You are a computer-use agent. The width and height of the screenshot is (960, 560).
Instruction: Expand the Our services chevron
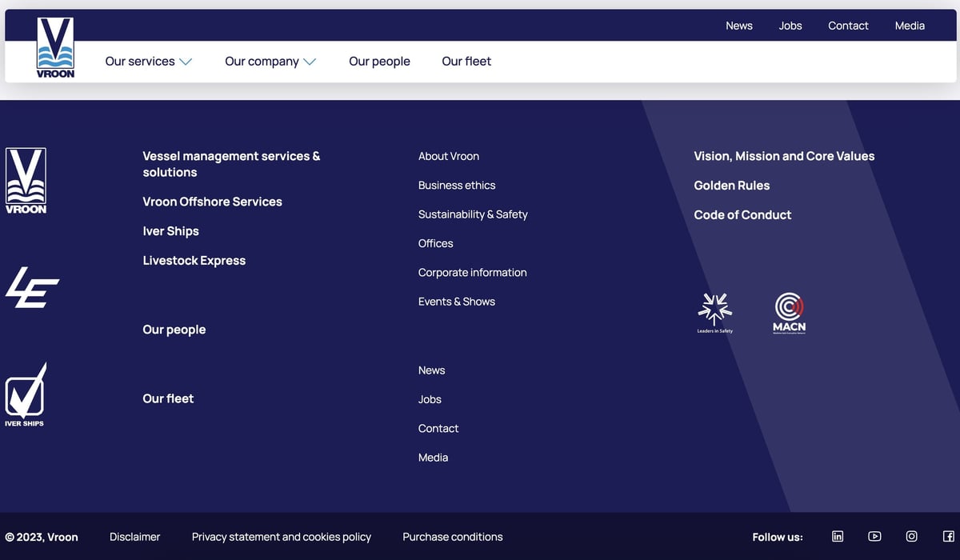[x=186, y=62]
